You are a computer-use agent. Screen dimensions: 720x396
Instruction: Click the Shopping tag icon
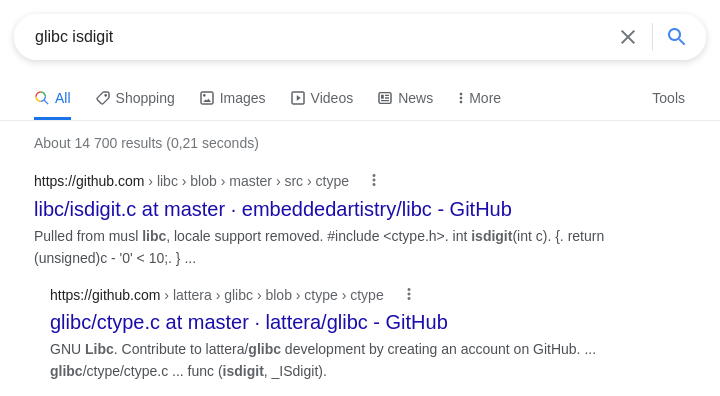(x=103, y=98)
